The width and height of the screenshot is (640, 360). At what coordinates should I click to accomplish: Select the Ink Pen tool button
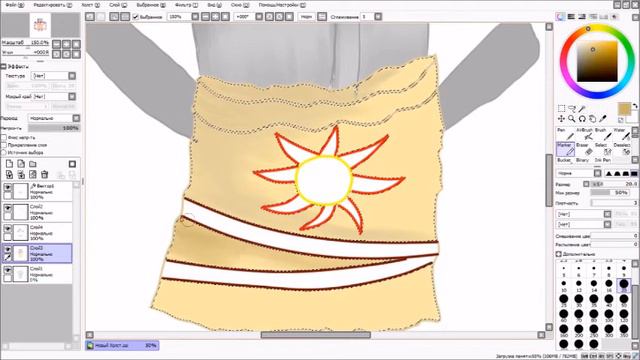coord(602,160)
